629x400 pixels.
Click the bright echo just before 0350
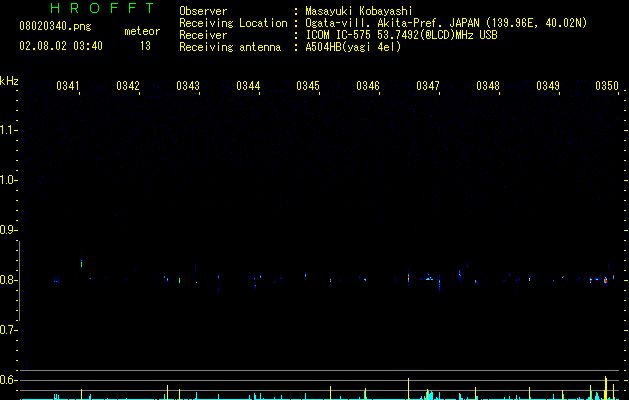click(x=606, y=280)
